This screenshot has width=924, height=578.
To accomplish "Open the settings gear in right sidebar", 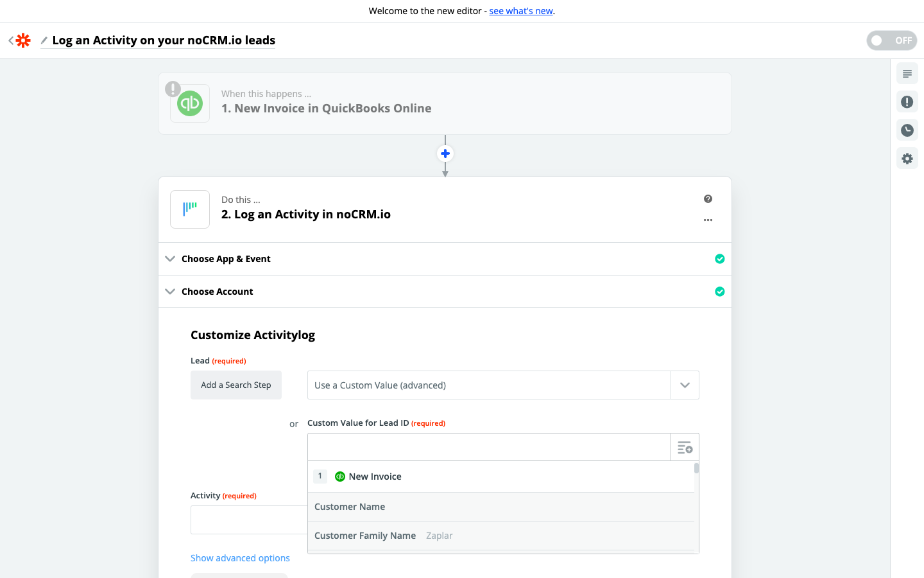I will [x=907, y=159].
